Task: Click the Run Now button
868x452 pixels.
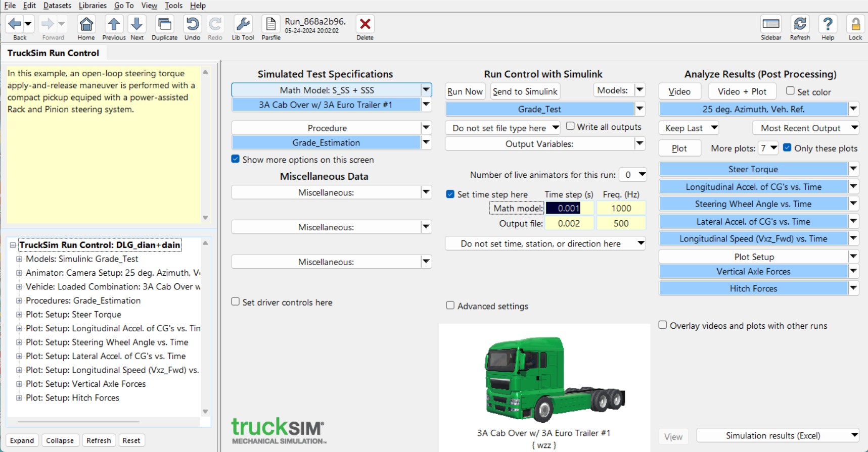Action: coord(465,91)
